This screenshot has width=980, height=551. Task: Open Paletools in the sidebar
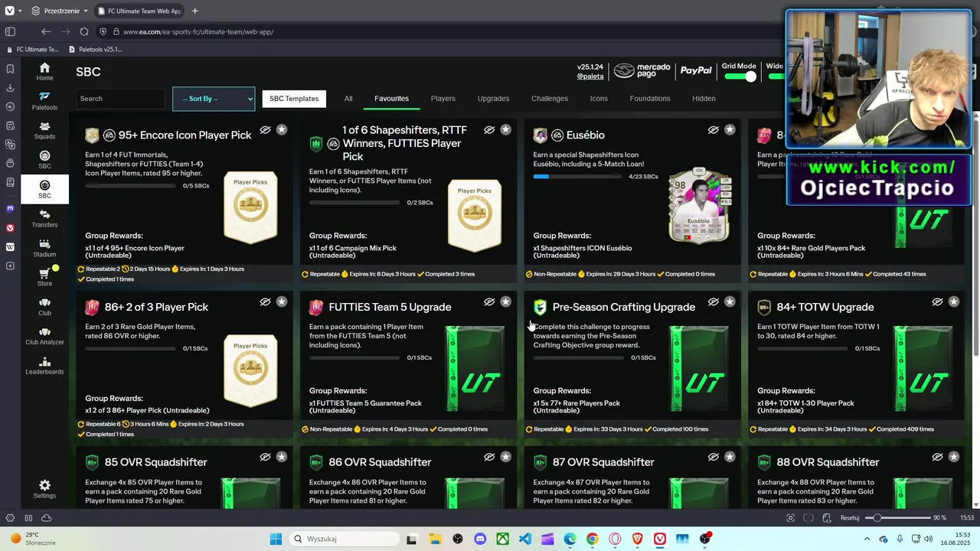(x=44, y=101)
